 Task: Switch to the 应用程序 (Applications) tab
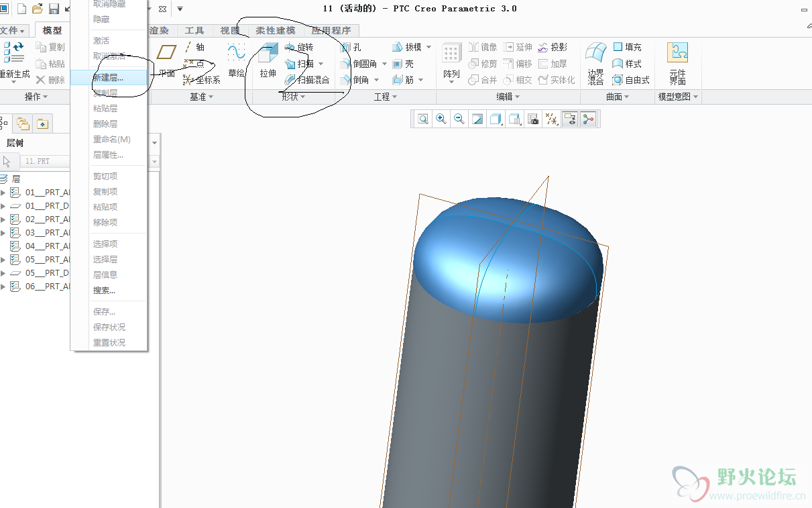[331, 31]
